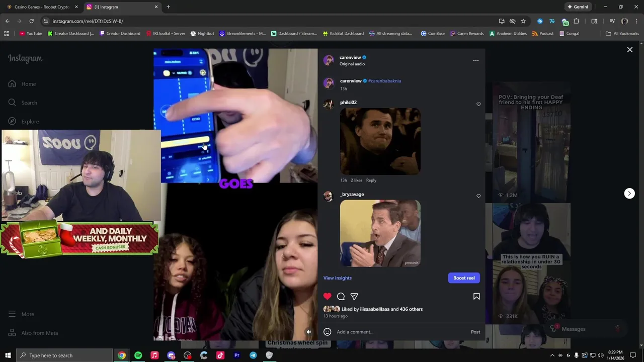Viewport: 644px width, 362px height.
Task: Focus the Add a comment field
Action: 401,332
